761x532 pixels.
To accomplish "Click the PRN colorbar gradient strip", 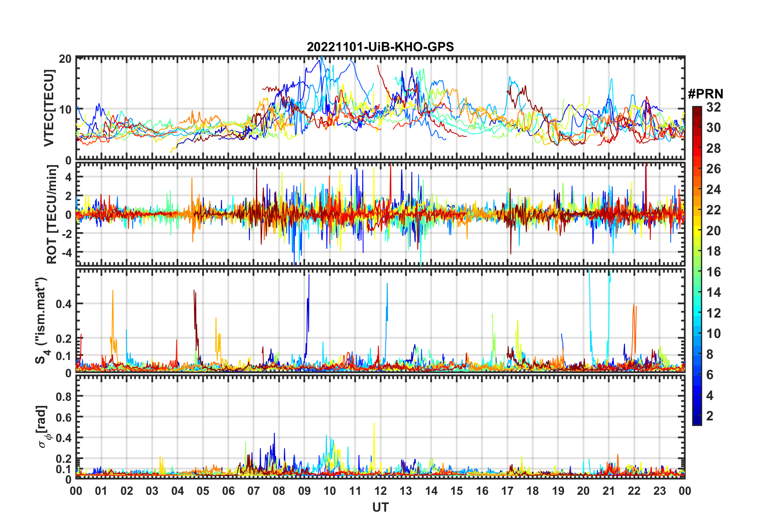I will coord(697,266).
